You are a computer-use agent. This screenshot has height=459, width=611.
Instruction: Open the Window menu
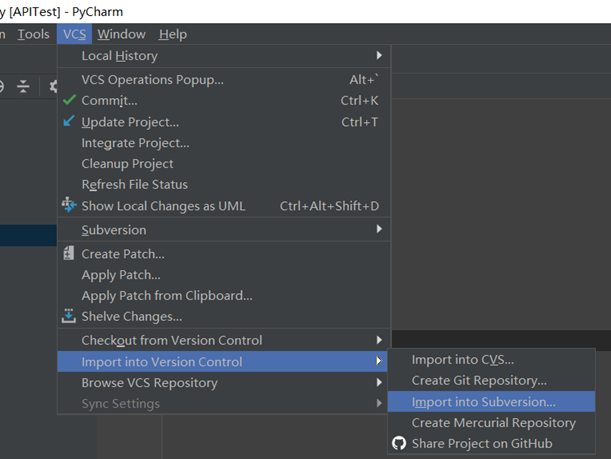coord(121,34)
